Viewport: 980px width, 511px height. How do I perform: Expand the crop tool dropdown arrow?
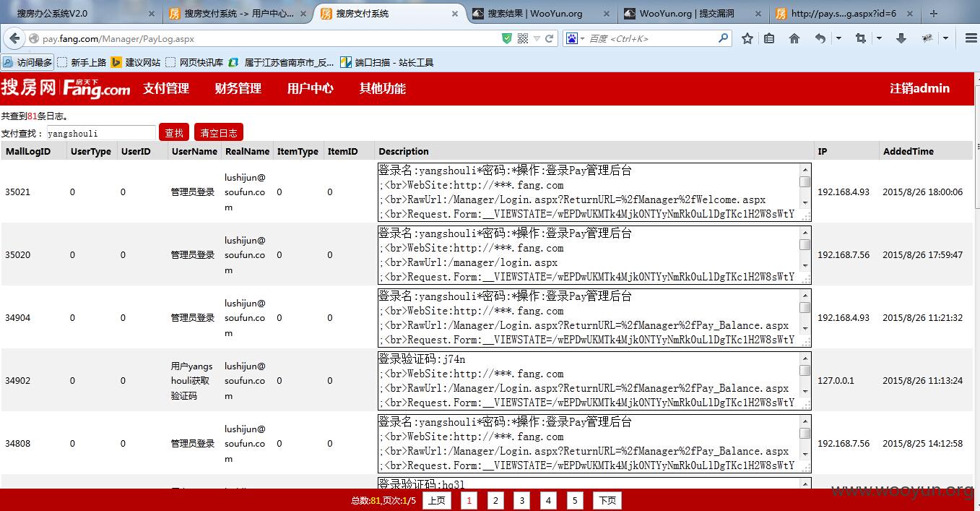click(879, 38)
